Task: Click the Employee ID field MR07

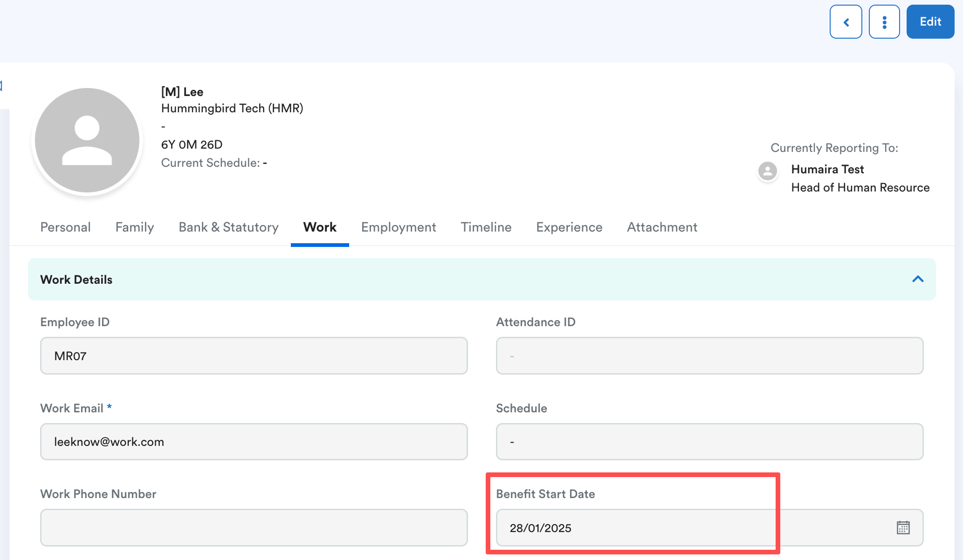Action: click(254, 356)
